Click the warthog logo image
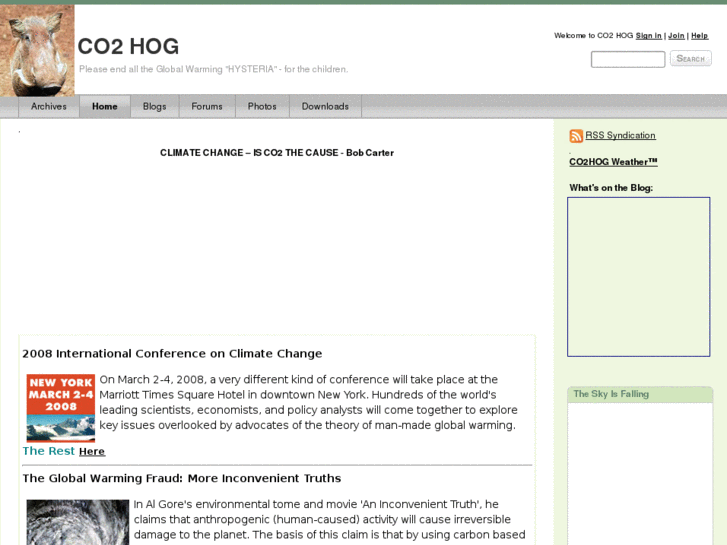The height and width of the screenshot is (545, 727). click(x=37, y=50)
